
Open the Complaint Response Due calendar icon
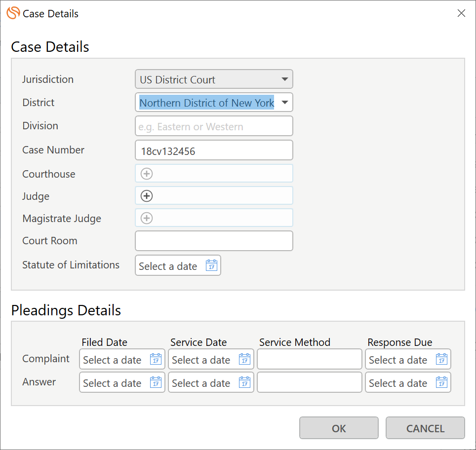[442, 359]
